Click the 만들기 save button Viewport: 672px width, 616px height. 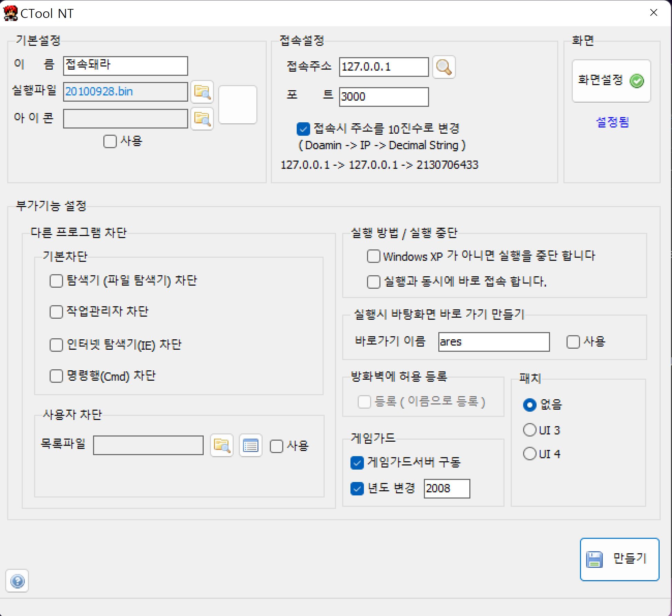620,559
